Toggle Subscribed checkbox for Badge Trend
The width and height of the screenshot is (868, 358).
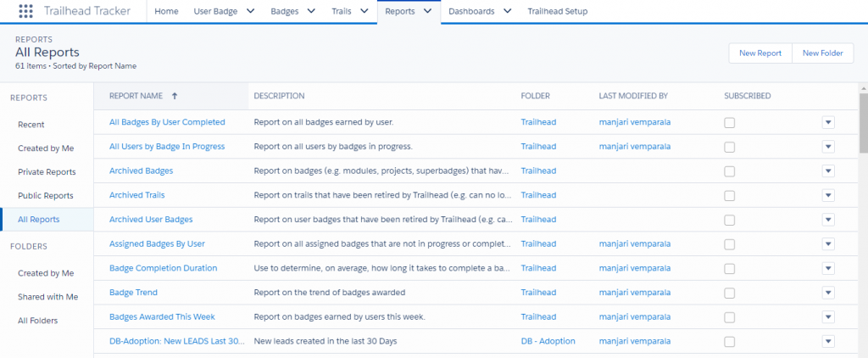coord(730,294)
